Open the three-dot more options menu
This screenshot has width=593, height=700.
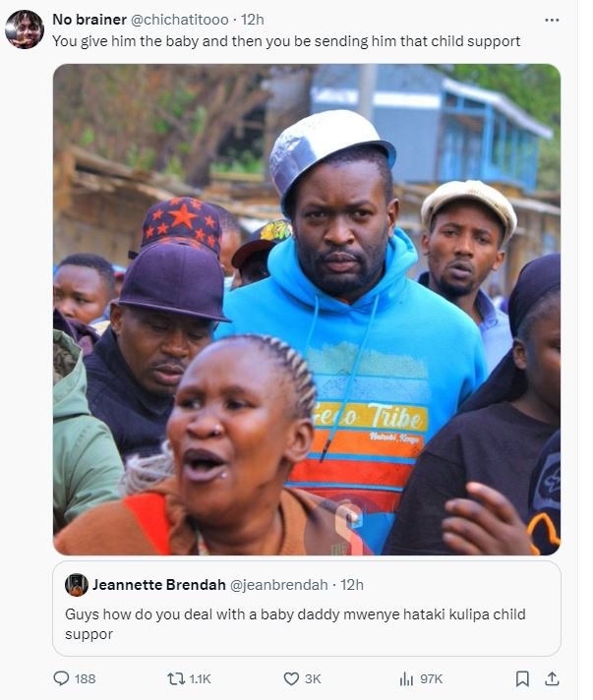552,20
